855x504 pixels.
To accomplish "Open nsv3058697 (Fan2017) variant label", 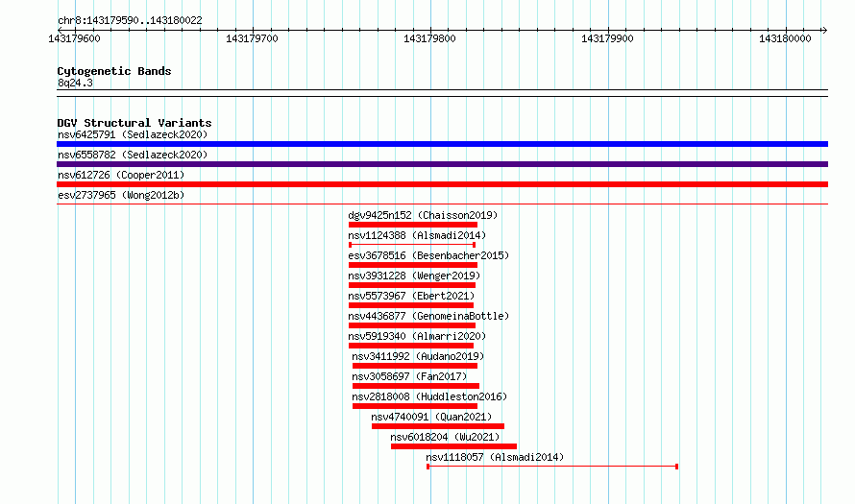I will (409, 376).
